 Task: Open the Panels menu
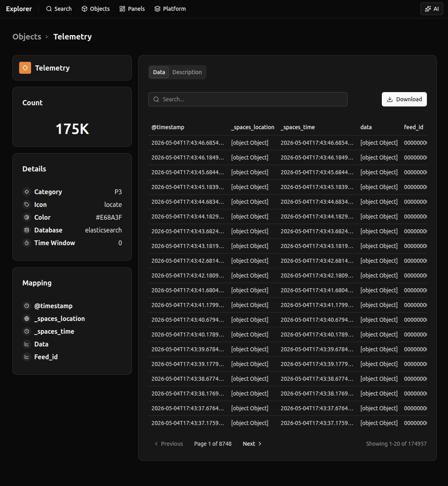point(132,9)
